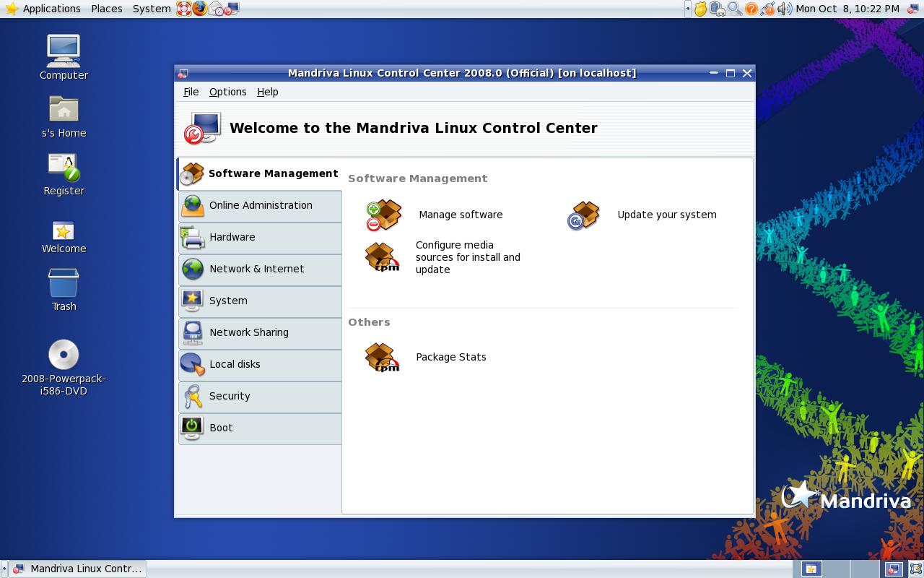Screen dimensions: 924x578
Task: Open the Configure media sources rpm icon
Action: (383, 257)
